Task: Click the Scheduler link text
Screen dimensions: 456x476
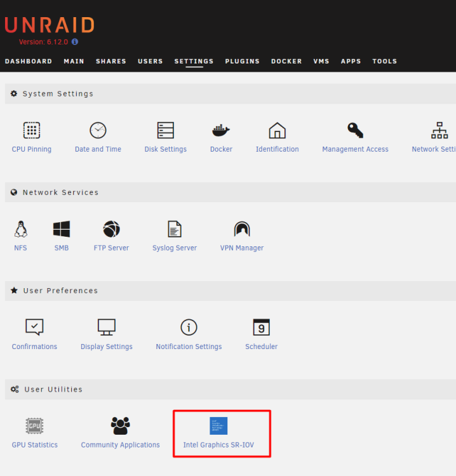Action: [261, 347]
